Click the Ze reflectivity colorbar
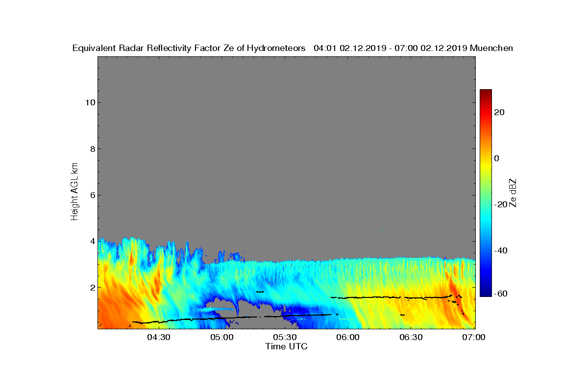This screenshot has height=392, width=588. pos(486,193)
